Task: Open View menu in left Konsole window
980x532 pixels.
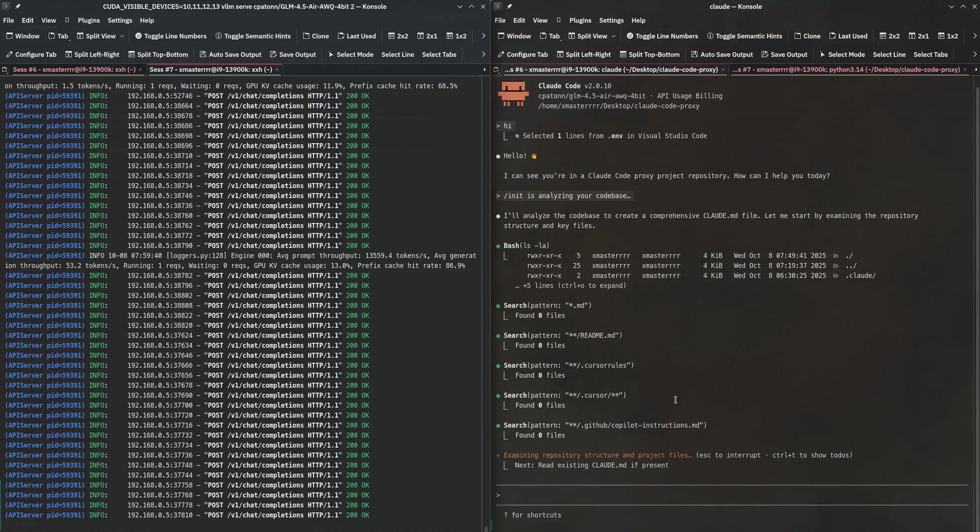Action: [49, 21]
